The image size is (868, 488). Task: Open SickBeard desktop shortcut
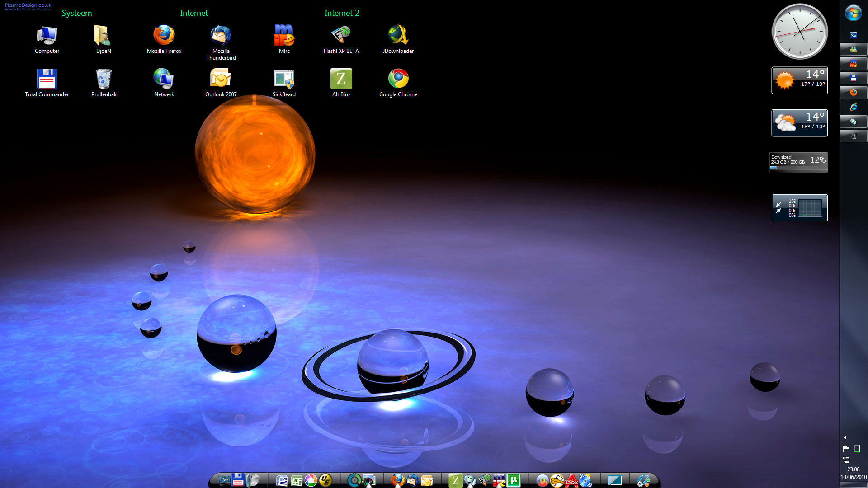click(284, 79)
